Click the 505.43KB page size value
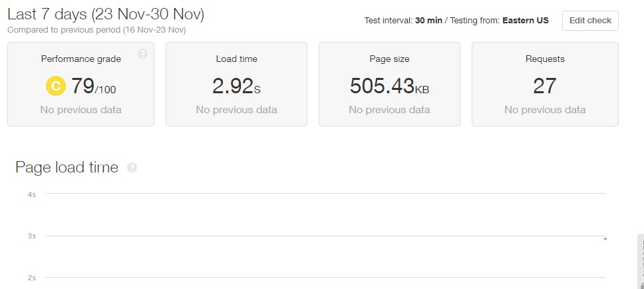Screen dimensions: 644x289 pyautogui.click(x=389, y=87)
